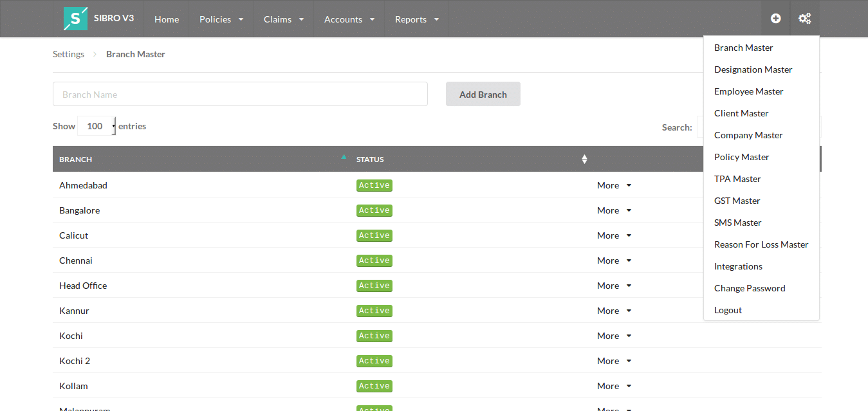Go to Home in navbar
868x411 pixels.
[167, 19]
